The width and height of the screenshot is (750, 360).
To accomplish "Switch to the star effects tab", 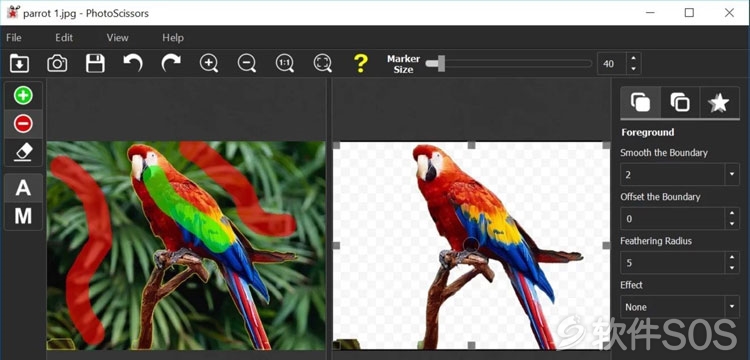I will coord(718,103).
